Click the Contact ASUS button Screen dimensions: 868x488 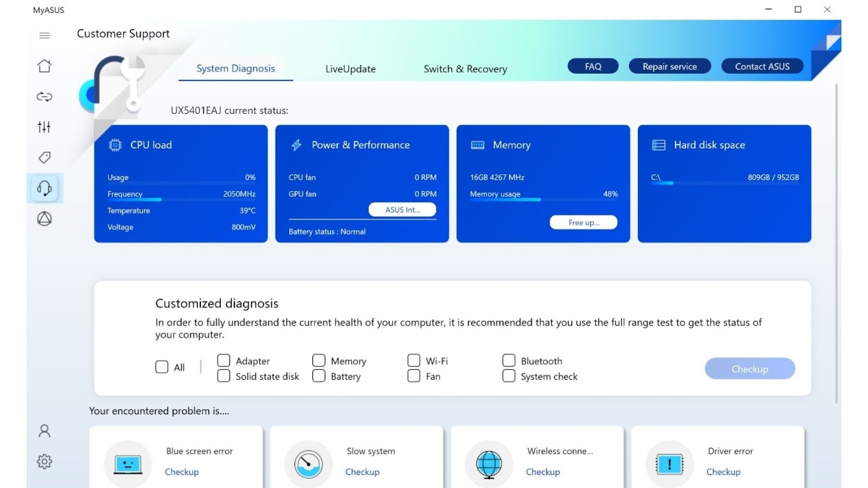tap(762, 66)
